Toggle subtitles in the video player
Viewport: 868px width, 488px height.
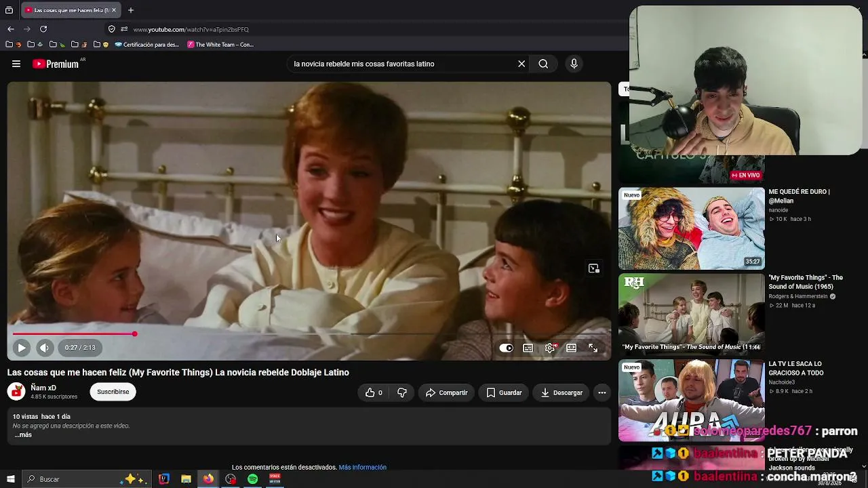click(528, 348)
